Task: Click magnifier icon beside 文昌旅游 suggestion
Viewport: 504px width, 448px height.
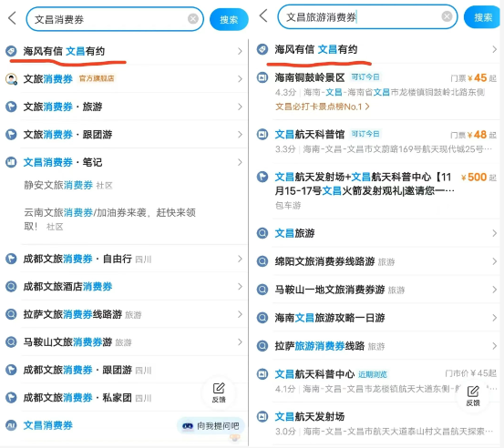Action: pos(262,233)
